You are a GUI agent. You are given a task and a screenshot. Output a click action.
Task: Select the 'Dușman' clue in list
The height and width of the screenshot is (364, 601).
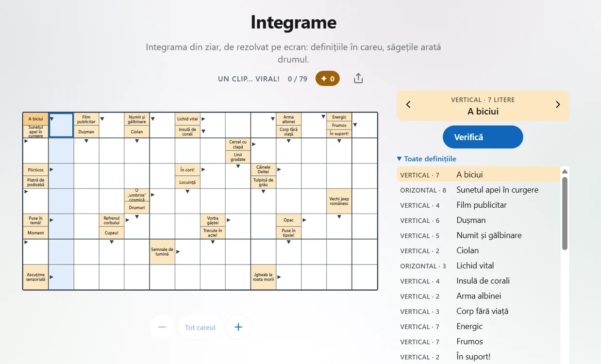(479, 220)
